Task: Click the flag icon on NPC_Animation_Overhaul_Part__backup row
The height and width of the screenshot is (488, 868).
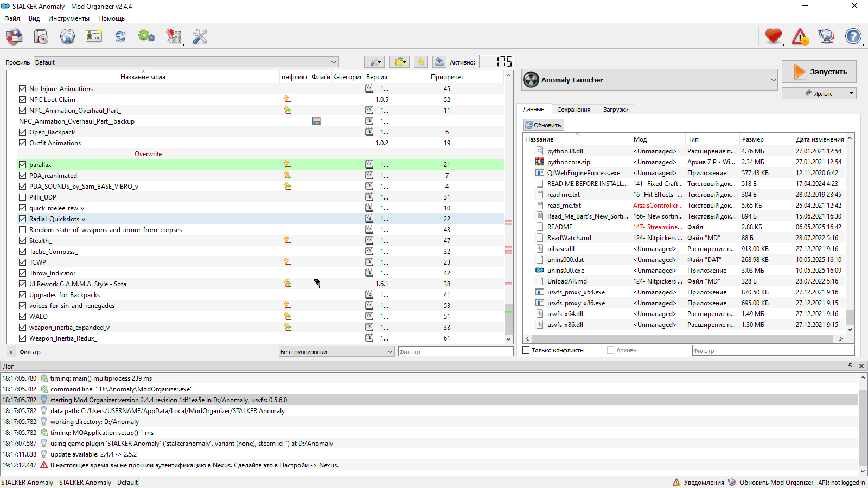Action: [x=317, y=121]
